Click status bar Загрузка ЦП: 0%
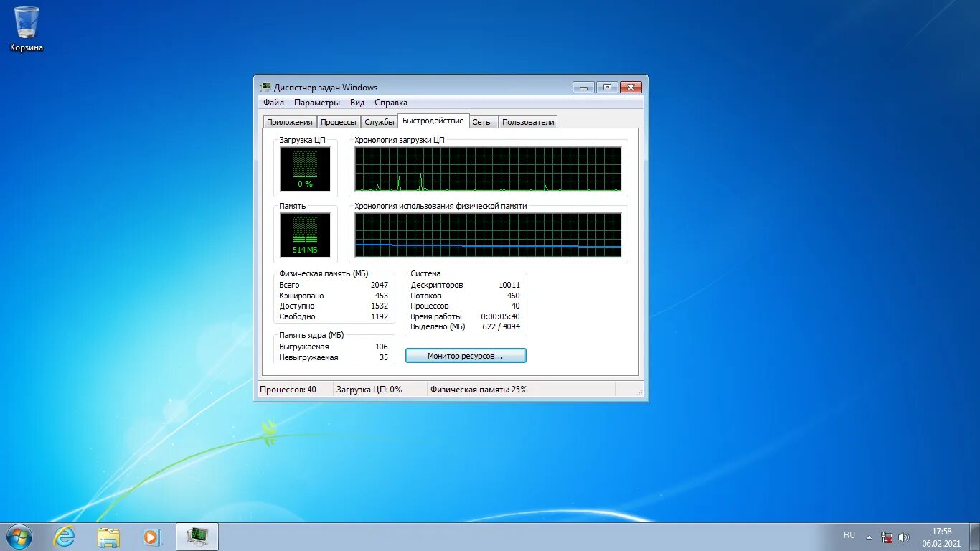 [369, 390]
